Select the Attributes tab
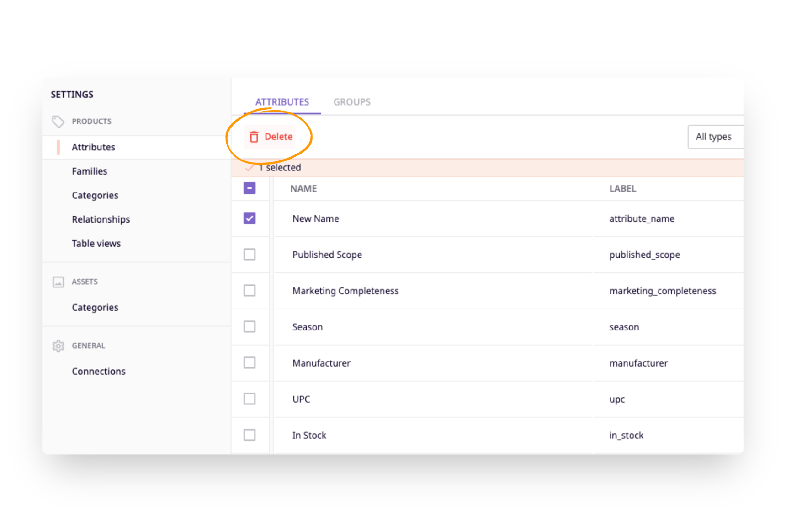786x532 pixels. [282, 102]
